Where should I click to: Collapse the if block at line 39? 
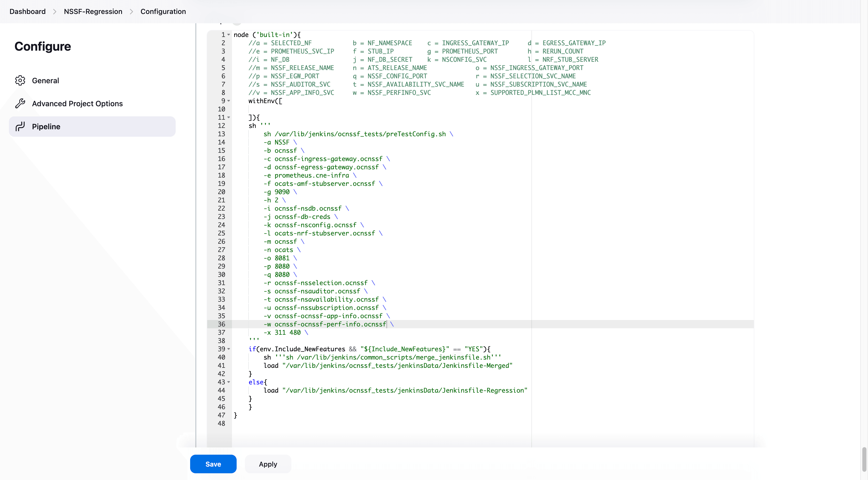click(x=228, y=349)
